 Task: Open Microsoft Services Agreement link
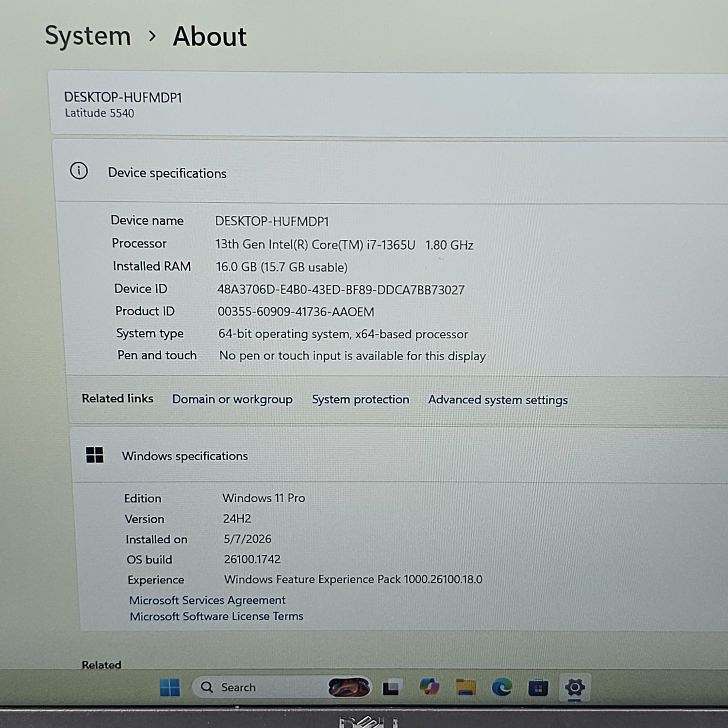click(207, 600)
